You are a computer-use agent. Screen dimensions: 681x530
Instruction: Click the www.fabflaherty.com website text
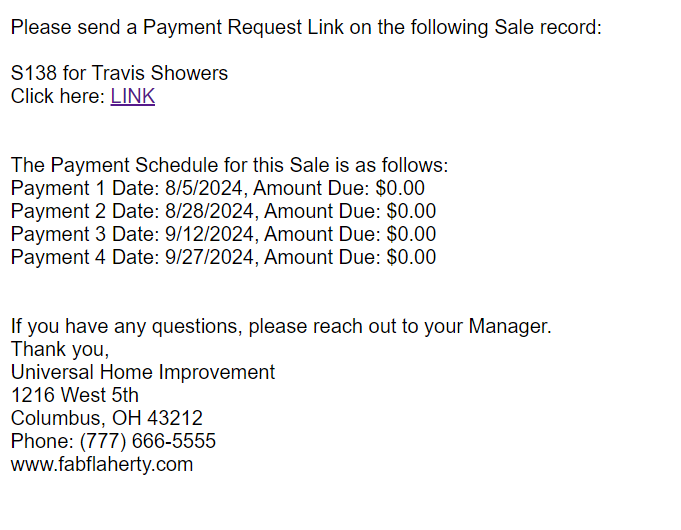pos(102,464)
